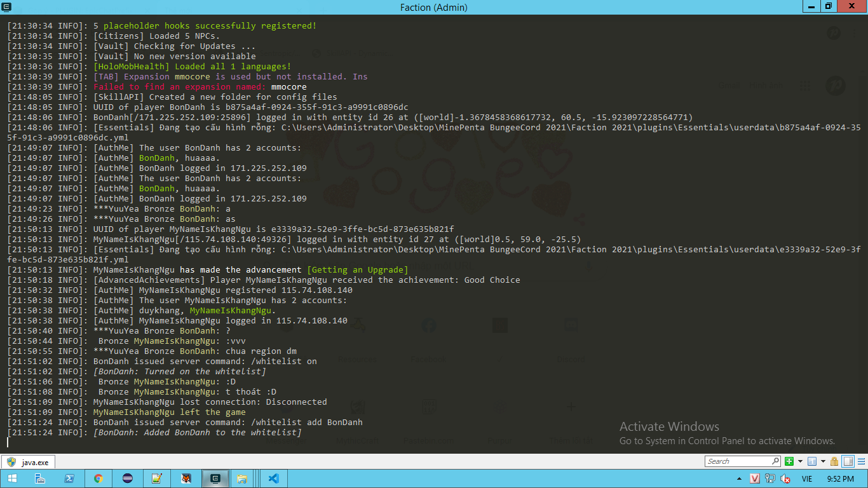Open Notepad++ from the taskbar

point(156,478)
